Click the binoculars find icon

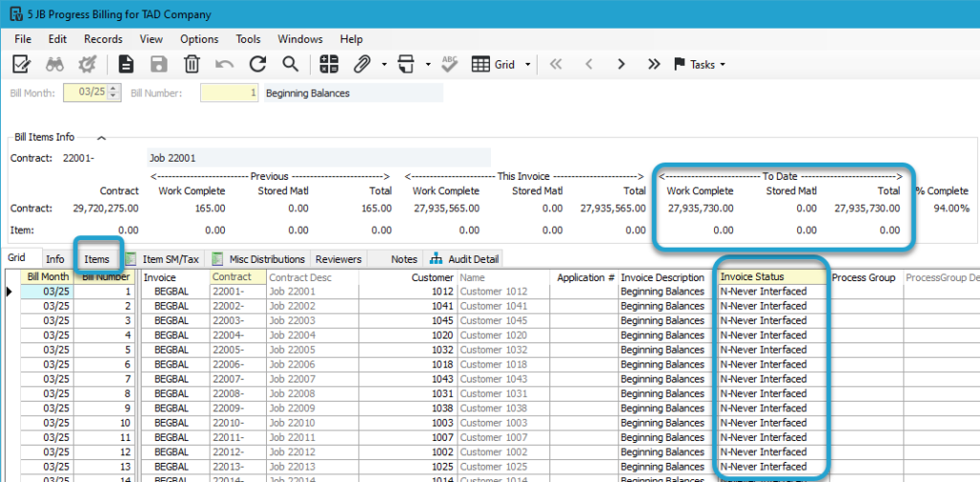pyautogui.click(x=55, y=64)
